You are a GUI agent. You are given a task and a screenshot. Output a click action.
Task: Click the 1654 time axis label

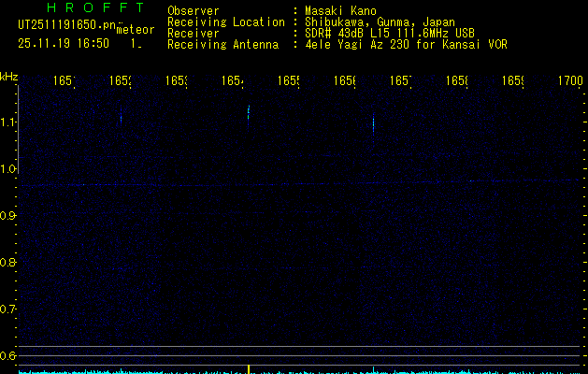(232, 80)
